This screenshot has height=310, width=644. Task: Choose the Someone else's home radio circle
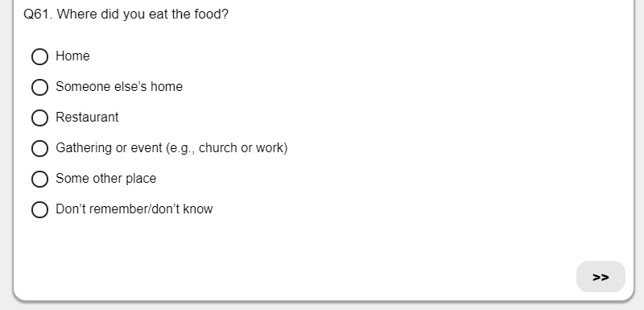(x=39, y=87)
